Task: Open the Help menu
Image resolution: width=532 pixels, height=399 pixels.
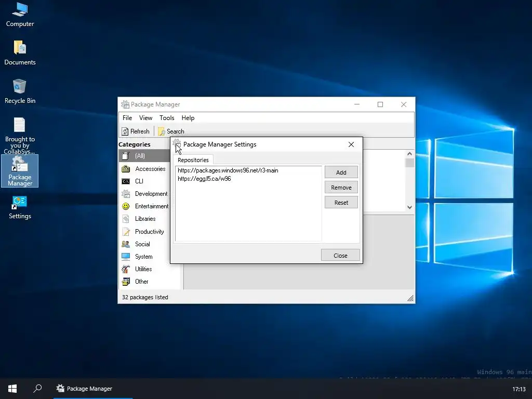Action: 188,118
